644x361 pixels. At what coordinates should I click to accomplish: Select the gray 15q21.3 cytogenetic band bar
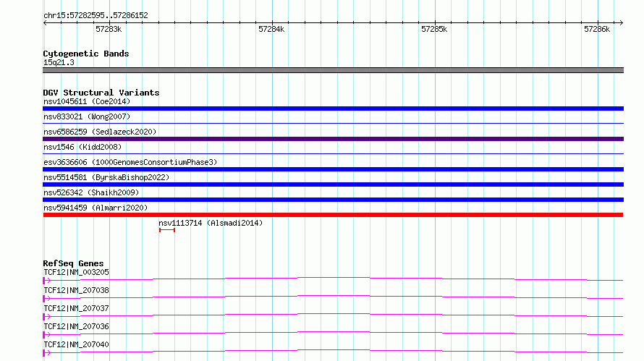333,70
